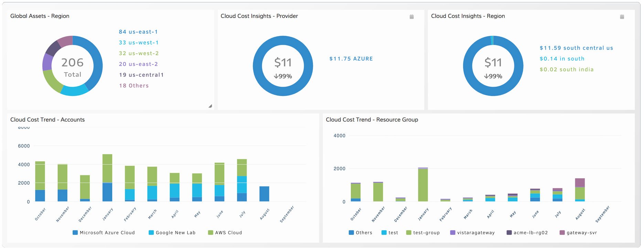Click $11.59 south central us label
This screenshot has width=644, height=249.
576,48
